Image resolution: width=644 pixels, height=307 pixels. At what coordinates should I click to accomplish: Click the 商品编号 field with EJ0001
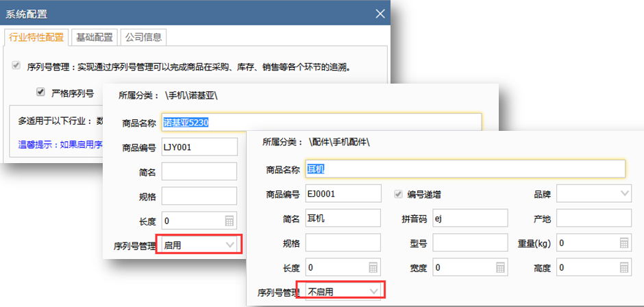pos(343,193)
